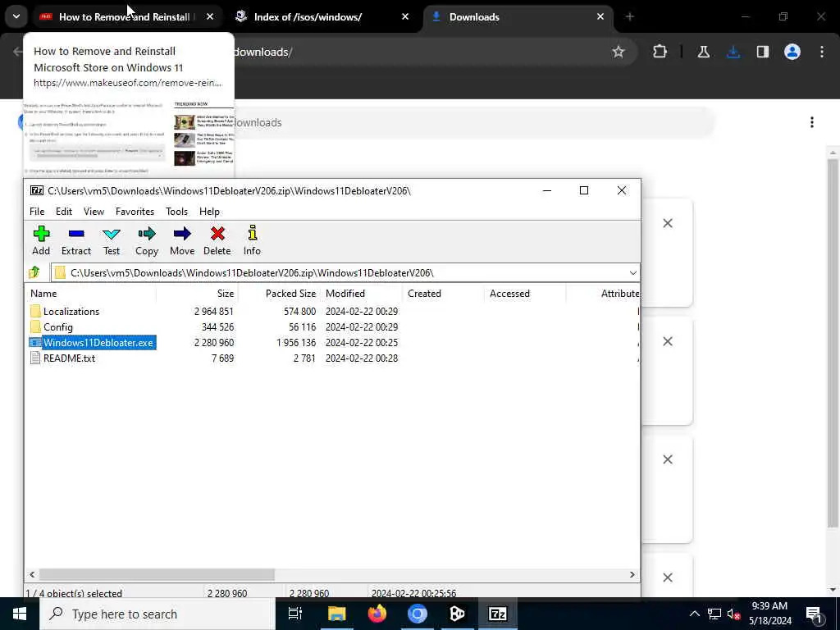The width and height of the screenshot is (840, 630).
Task: Sort by the Size column header
Action: pyautogui.click(x=197, y=294)
